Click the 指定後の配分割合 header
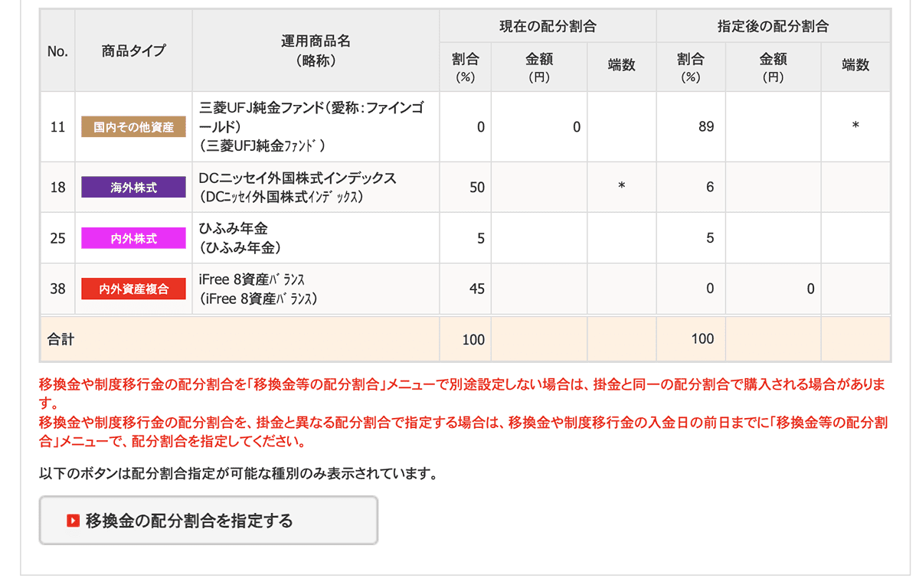This screenshot has height=588, width=919. tap(773, 26)
